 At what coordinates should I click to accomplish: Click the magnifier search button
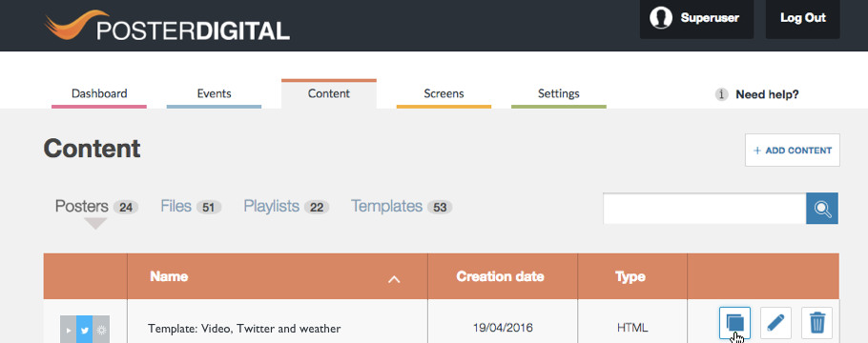tap(822, 209)
